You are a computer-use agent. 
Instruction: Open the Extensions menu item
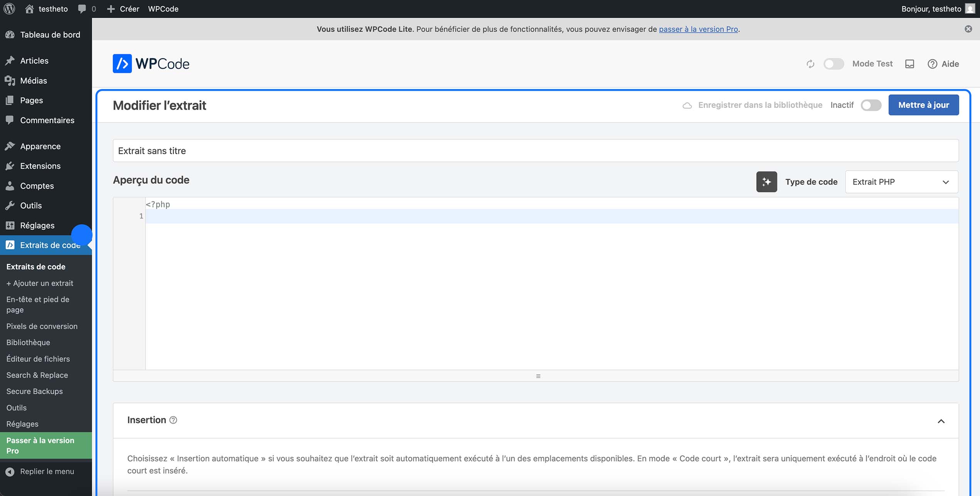point(40,166)
